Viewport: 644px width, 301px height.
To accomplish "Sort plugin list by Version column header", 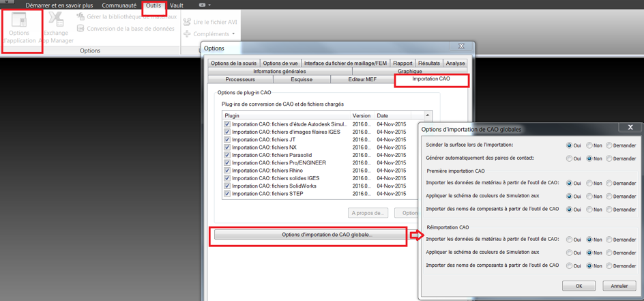I will click(362, 116).
